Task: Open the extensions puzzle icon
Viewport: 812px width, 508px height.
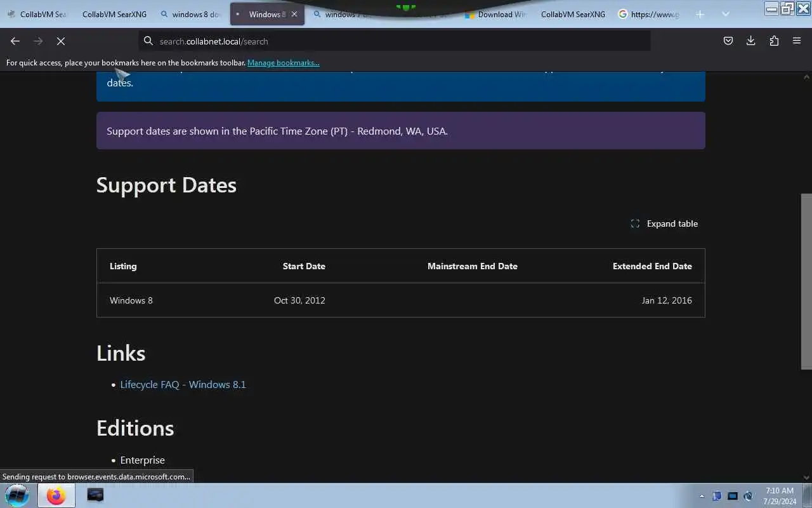Action: [774, 41]
